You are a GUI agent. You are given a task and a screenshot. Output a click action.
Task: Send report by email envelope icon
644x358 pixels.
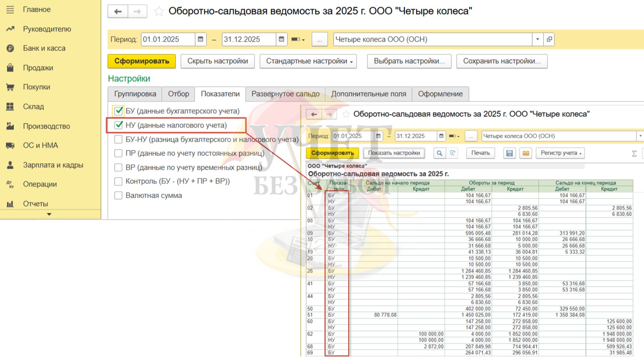pyautogui.click(x=526, y=153)
